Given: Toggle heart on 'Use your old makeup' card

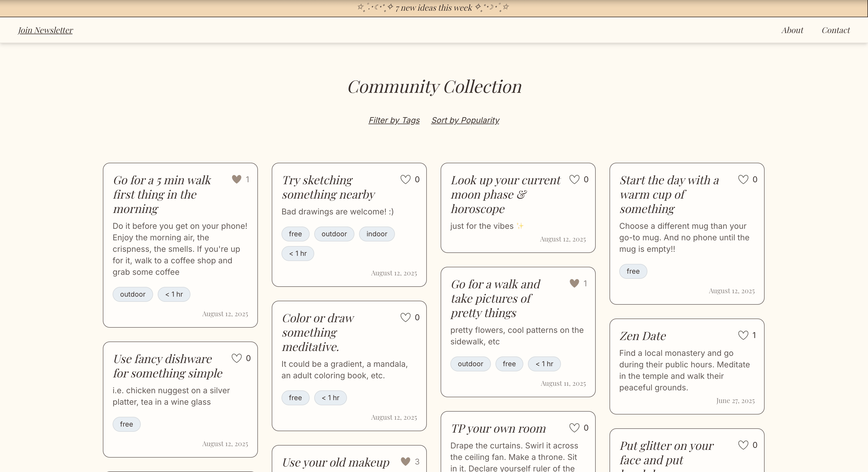Looking at the screenshot, I should coord(405,461).
